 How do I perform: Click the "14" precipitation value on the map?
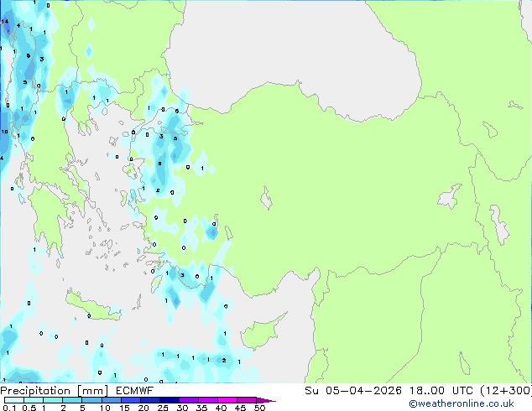[x=5, y=21]
